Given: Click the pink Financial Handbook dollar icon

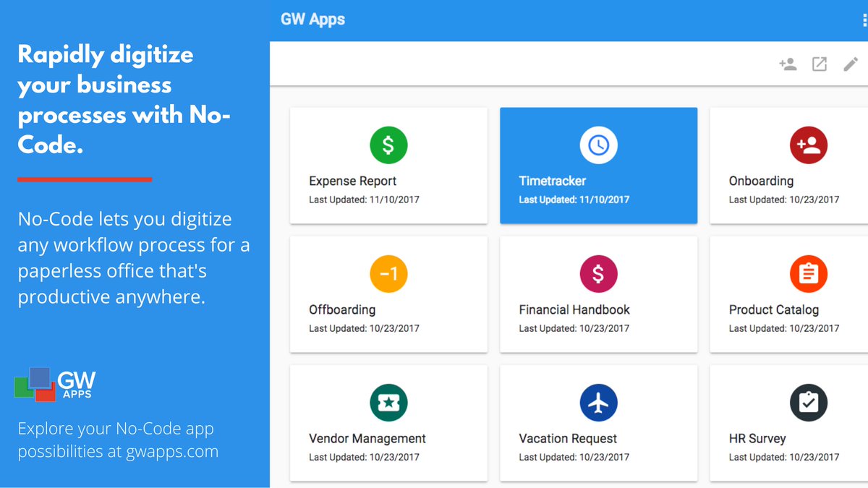Looking at the screenshot, I should click(x=598, y=274).
